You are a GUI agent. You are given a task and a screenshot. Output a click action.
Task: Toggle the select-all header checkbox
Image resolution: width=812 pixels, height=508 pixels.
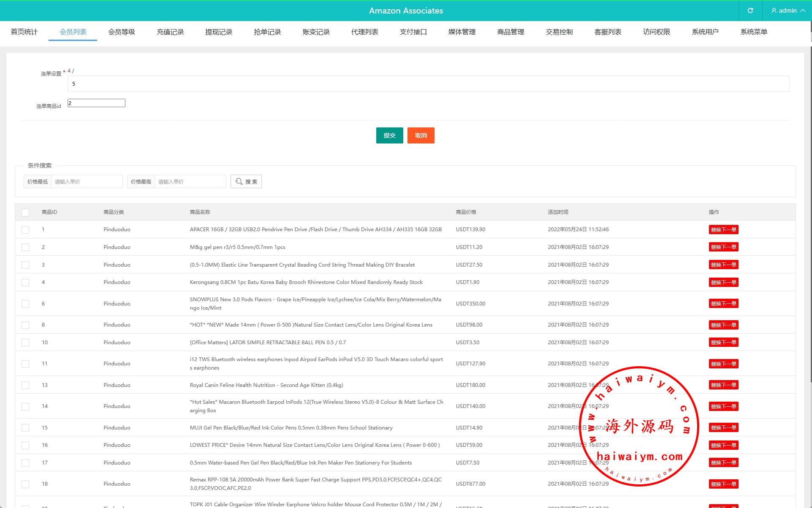point(25,212)
